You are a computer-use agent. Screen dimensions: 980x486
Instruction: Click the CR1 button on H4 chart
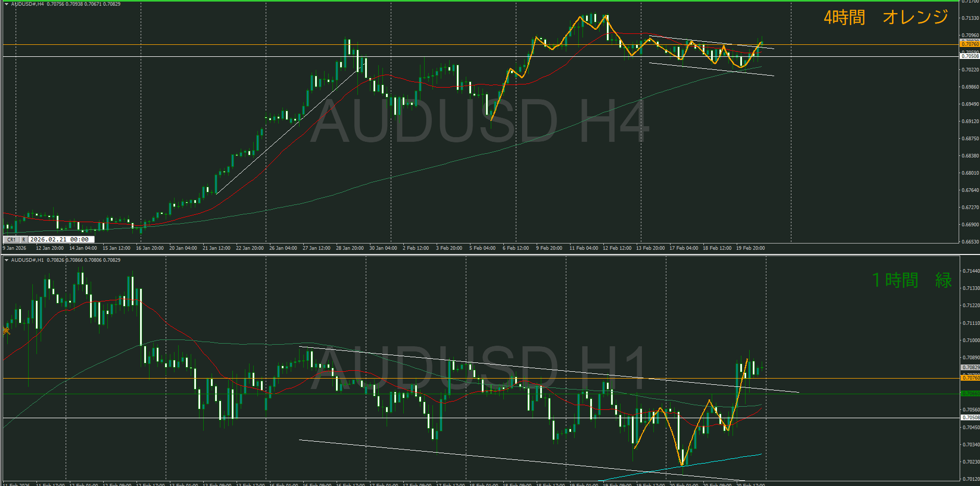11,240
